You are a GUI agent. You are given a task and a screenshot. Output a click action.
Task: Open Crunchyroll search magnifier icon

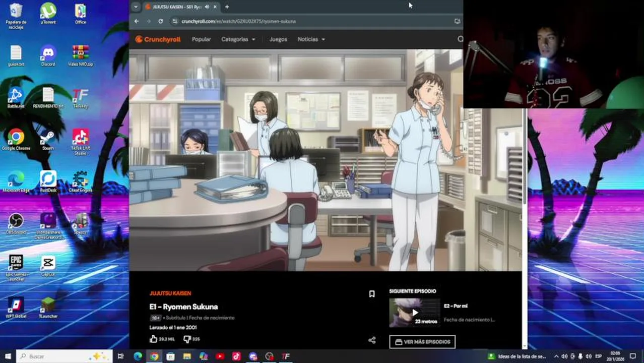pos(460,39)
